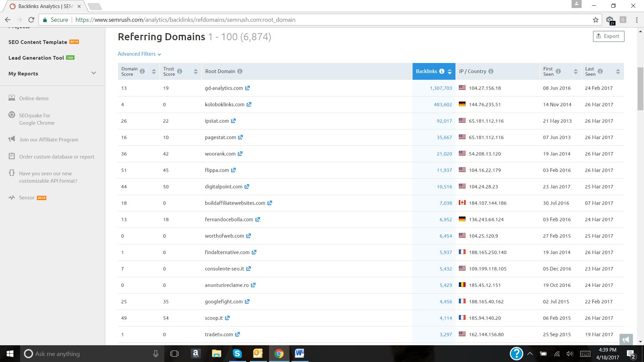The height and width of the screenshot is (362, 644).
Task: Open googlefight.com domain link
Action: pyautogui.click(x=224, y=301)
